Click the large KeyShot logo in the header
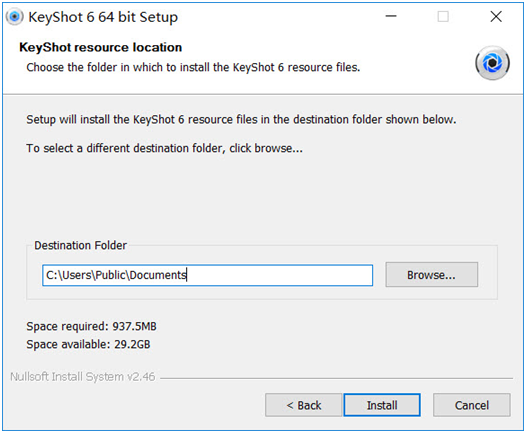The image size is (526, 433). tap(492, 63)
